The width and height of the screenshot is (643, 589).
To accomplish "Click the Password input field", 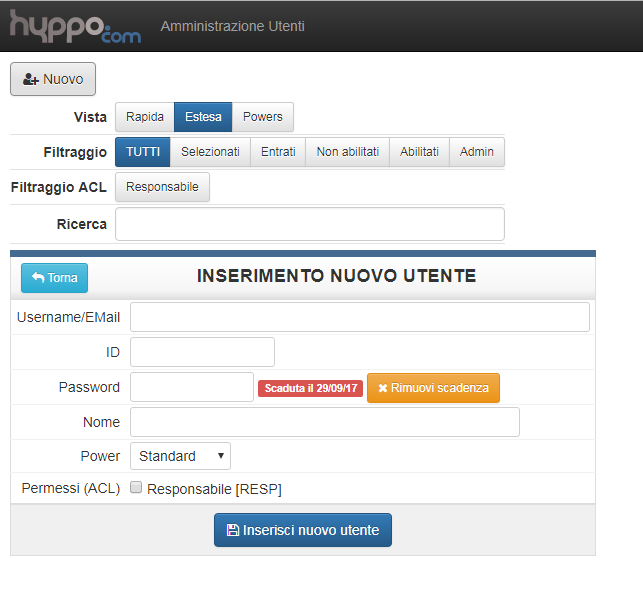I will tap(192, 387).
